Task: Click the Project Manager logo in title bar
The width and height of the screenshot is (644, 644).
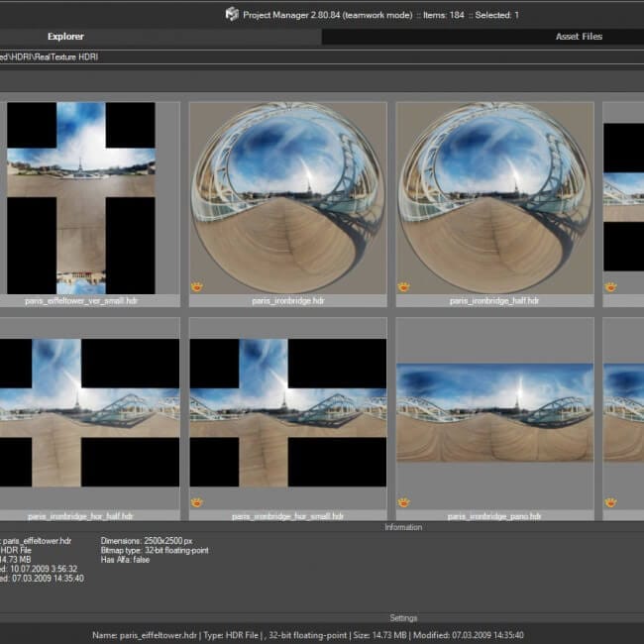Action: 232,15
